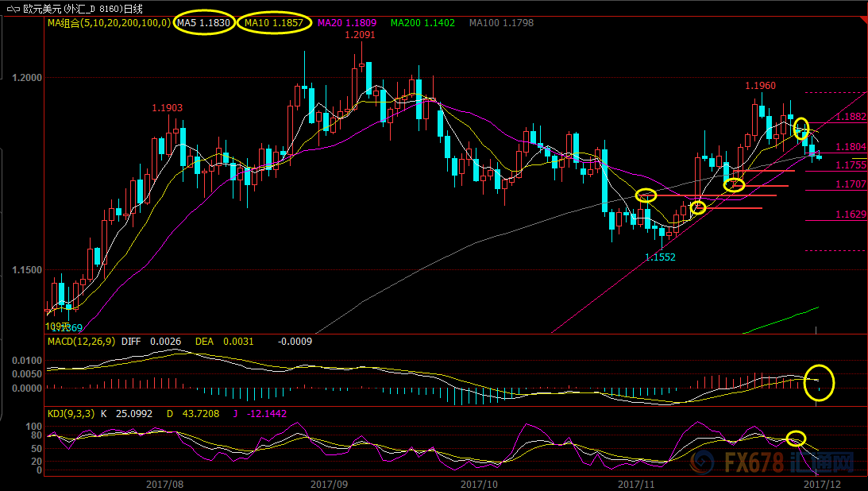Select the MA200 1.1402 legend value
Image resolution: width=868 pixels, height=491 pixels.
423,23
